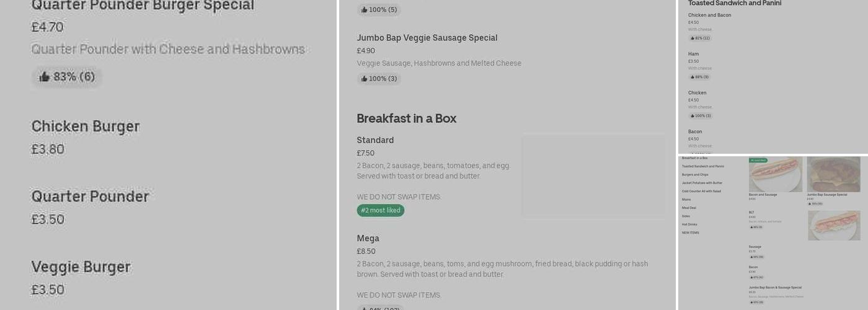
Task: Click Jumbo Bap Sausage Special photo
Action: (833, 174)
